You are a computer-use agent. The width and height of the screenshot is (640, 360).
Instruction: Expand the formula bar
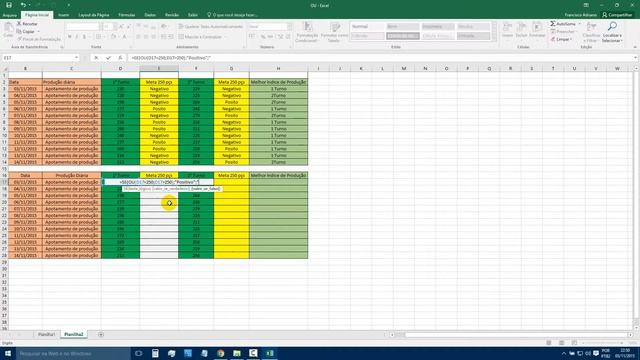pos(636,58)
